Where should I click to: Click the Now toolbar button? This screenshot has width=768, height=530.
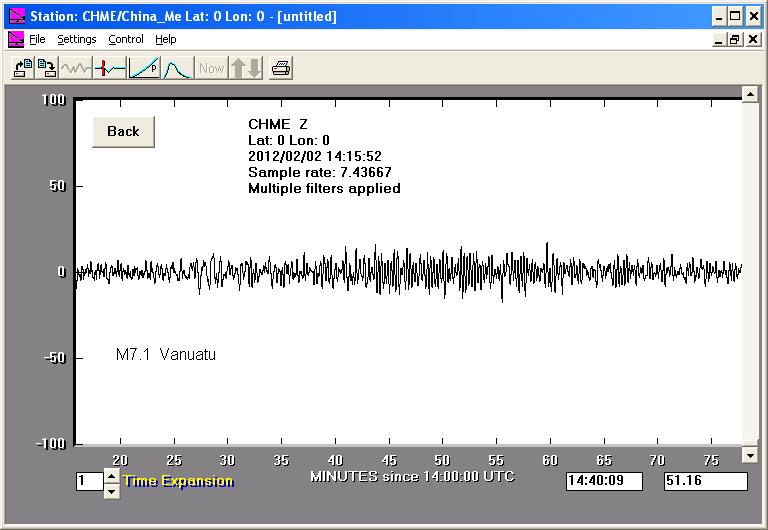coord(212,68)
